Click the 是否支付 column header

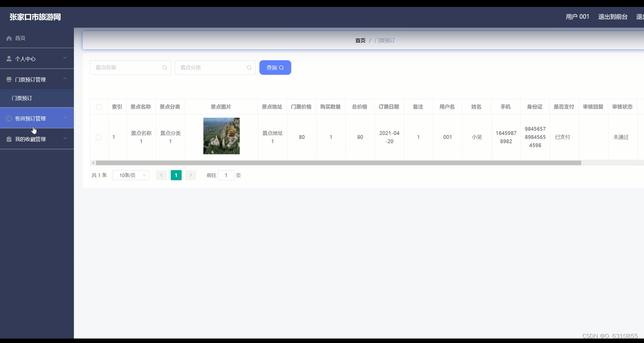564,107
